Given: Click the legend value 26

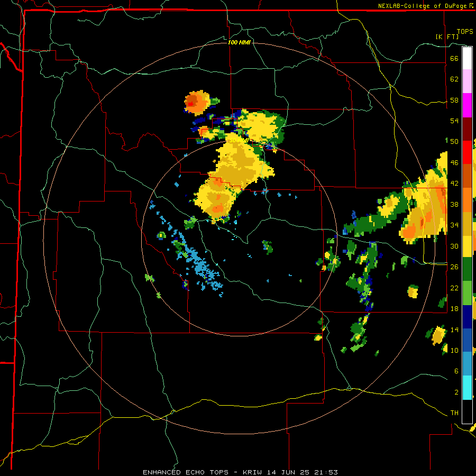Looking at the screenshot, I should [x=454, y=267].
